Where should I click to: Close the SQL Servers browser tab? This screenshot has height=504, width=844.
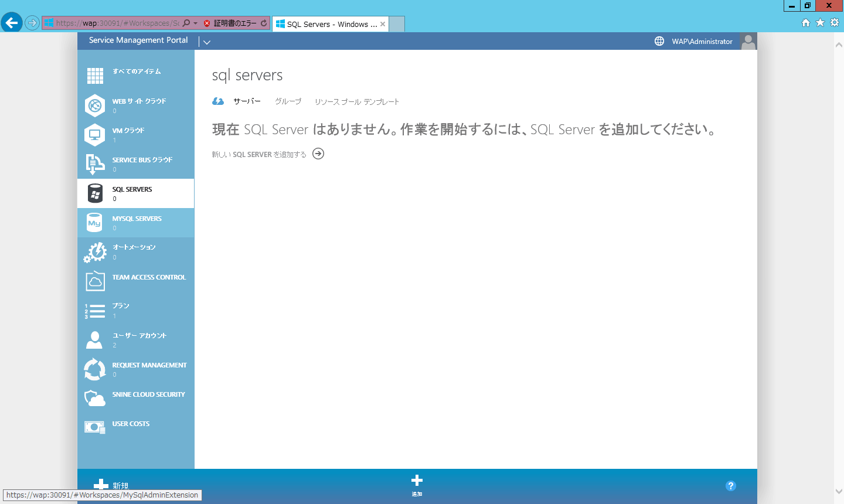click(383, 24)
